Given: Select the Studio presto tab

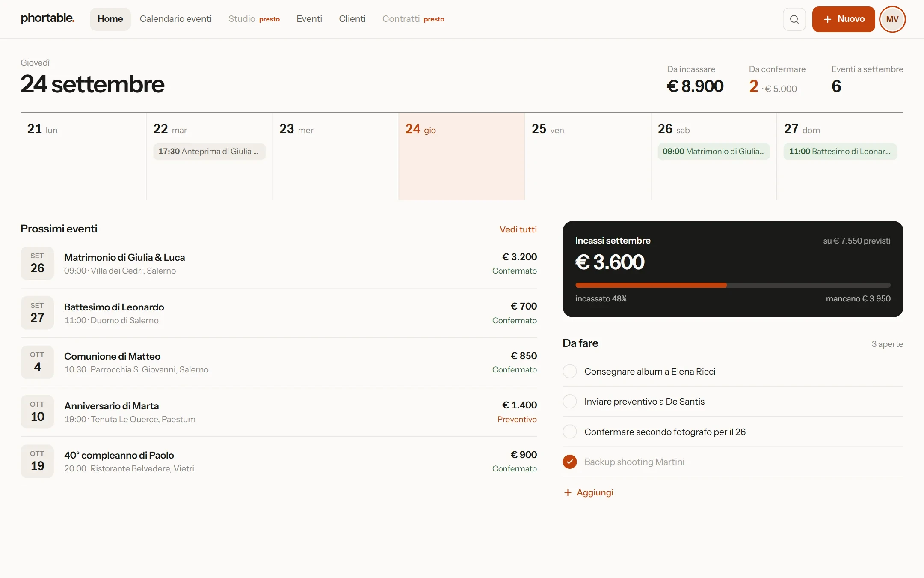Looking at the screenshot, I should click(254, 19).
